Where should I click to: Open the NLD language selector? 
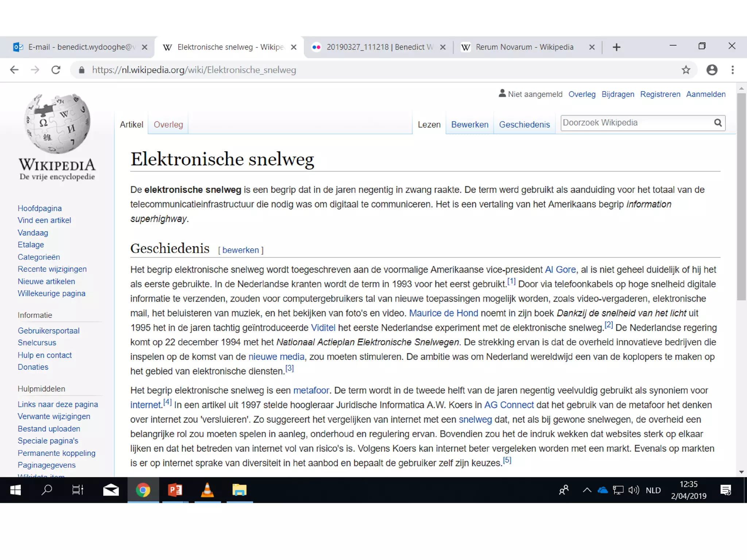click(x=653, y=490)
